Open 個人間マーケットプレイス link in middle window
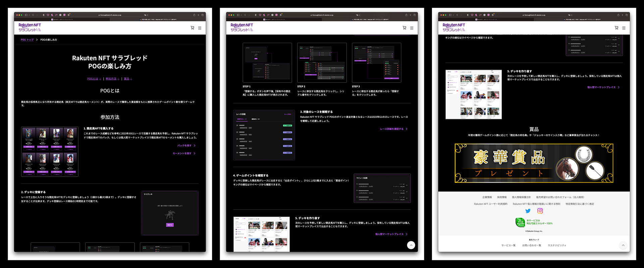This screenshot has height=268, width=644. (x=391, y=234)
